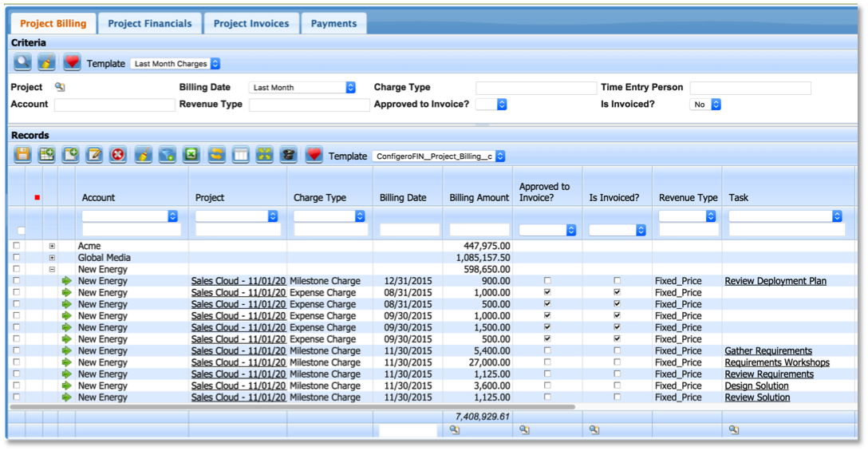The image size is (868, 451).
Task: Check Approved to Invoice for 27,000.00 row
Action: 547,362
